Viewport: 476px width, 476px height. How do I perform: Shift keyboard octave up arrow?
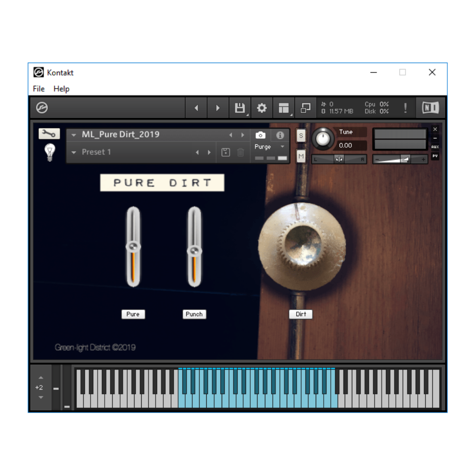[x=41, y=378]
